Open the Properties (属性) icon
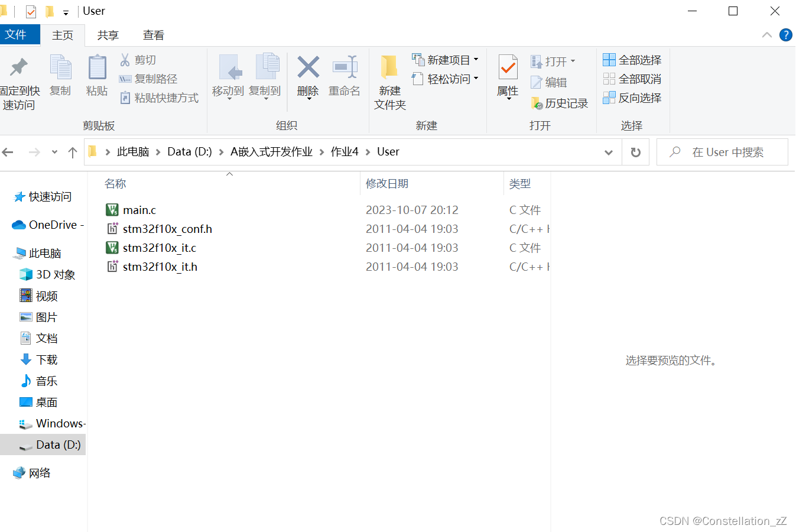This screenshot has height=532, width=796. pos(508,77)
